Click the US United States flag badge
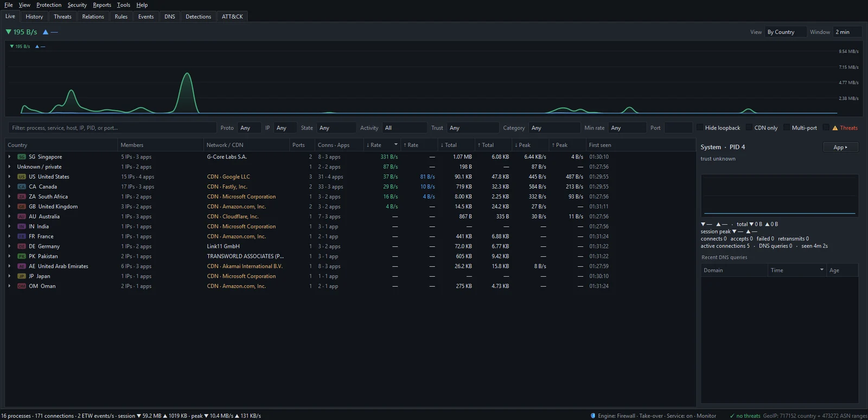The image size is (868, 420). click(x=22, y=177)
